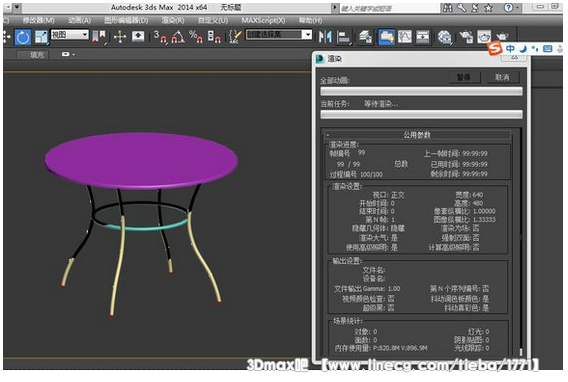Image resolution: width=568 pixels, height=382 pixels.
Task: Open the 自定义(U) menu
Action: pos(213,21)
